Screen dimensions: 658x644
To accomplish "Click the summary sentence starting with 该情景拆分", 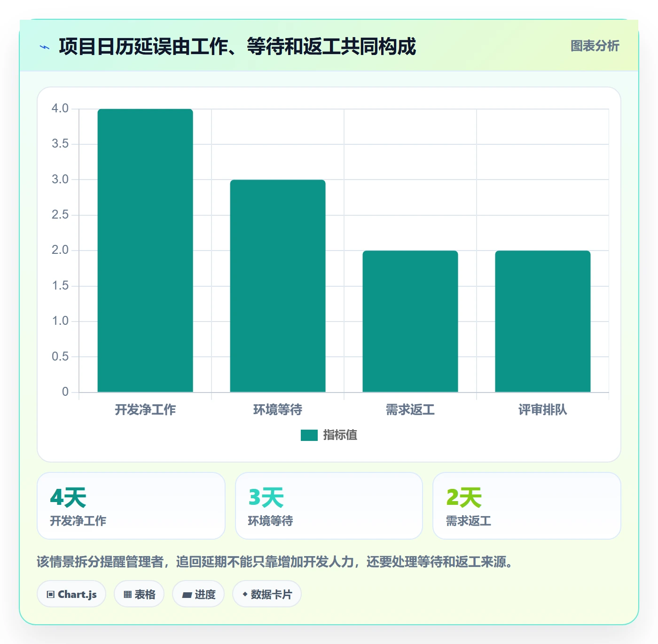I will coord(275,562).
